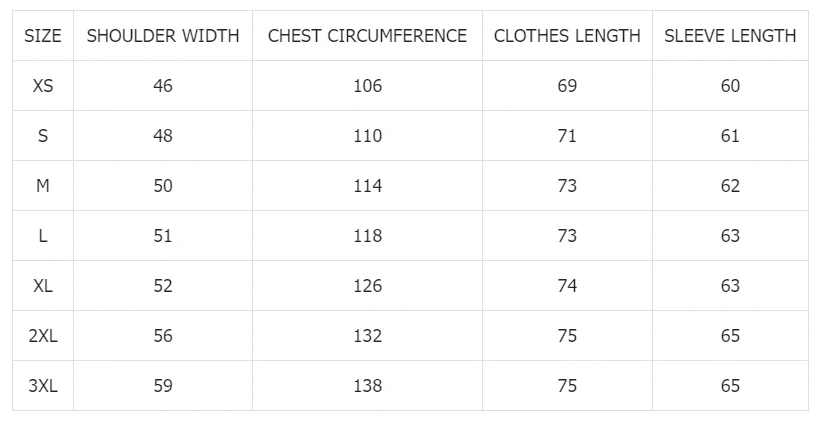Select the sleeve length cell for size L
The width and height of the screenshot is (824, 424).
pyautogui.click(x=730, y=236)
